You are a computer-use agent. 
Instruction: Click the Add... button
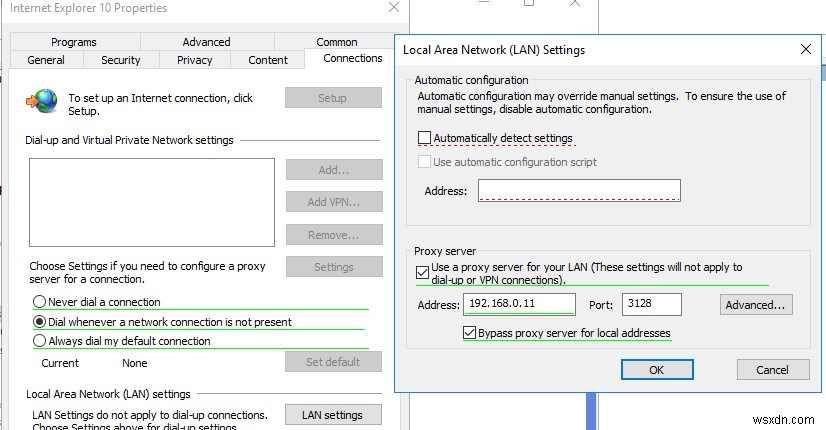tap(334, 170)
